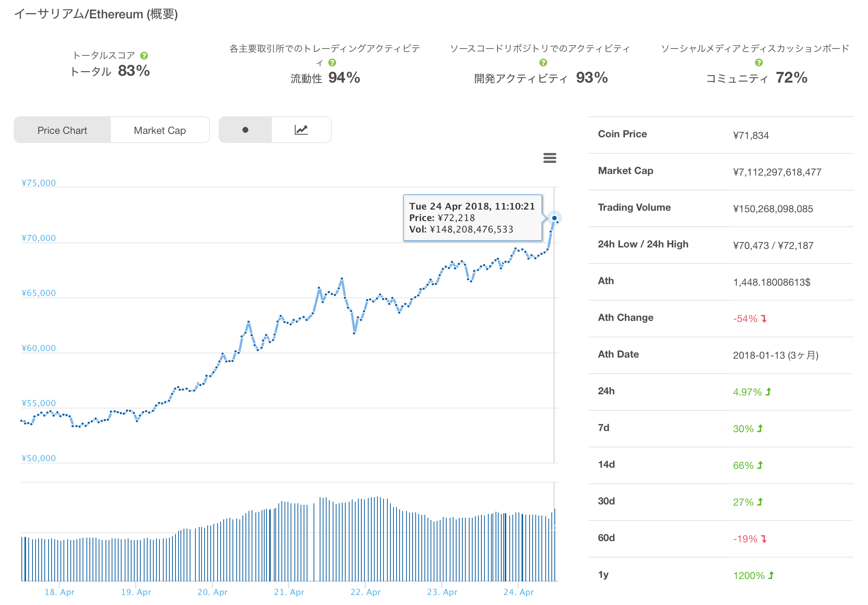Click the コミュニティ 72% score
This screenshot has width=868, height=605.
pyautogui.click(x=756, y=78)
